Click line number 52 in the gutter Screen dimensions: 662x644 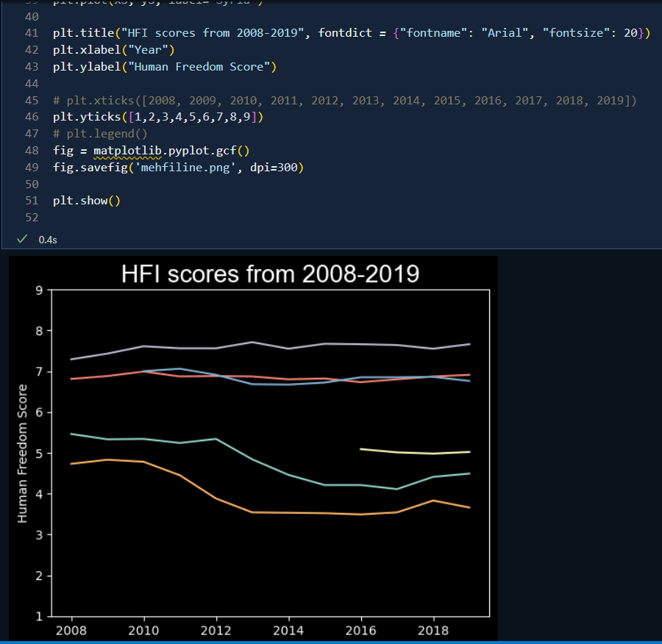coord(32,218)
